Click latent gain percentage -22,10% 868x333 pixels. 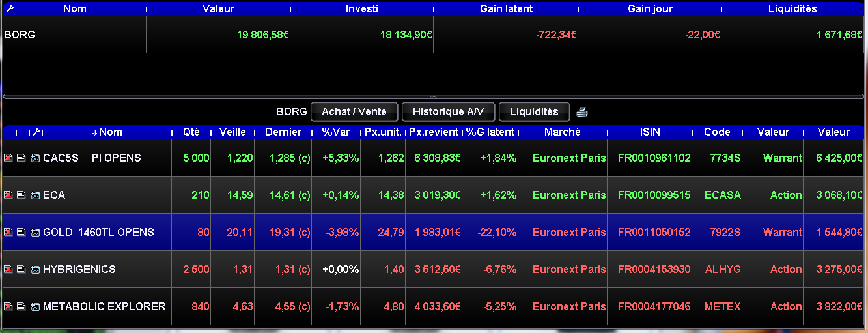496,232
